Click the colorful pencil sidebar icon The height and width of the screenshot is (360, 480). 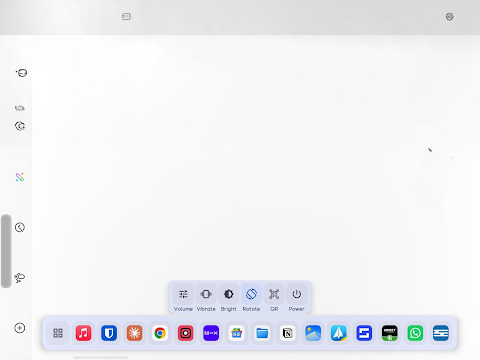point(20,177)
